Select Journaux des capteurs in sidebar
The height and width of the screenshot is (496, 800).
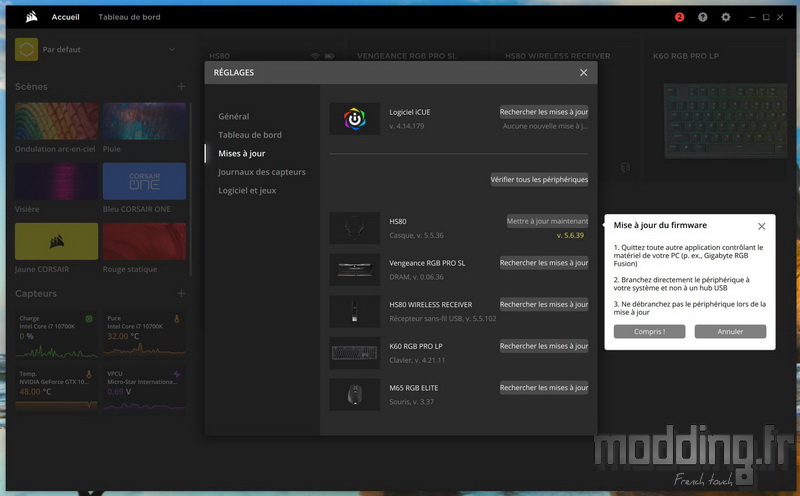click(262, 172)
